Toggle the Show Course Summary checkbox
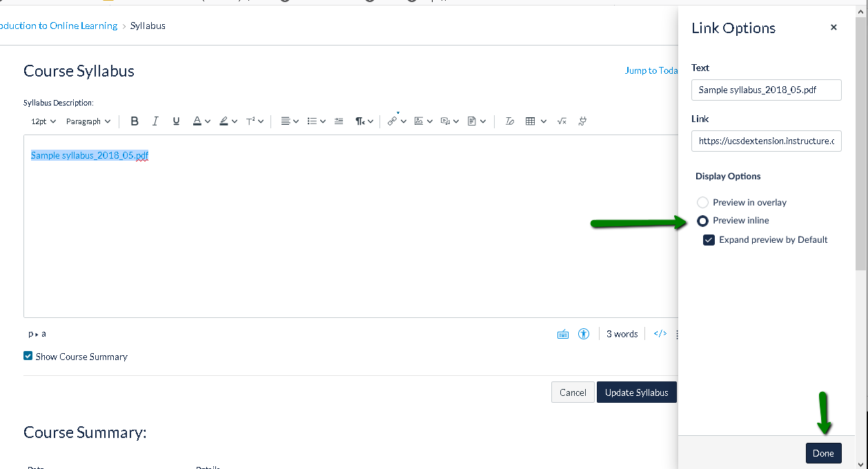The image size is (868, 469). (28, 356)
